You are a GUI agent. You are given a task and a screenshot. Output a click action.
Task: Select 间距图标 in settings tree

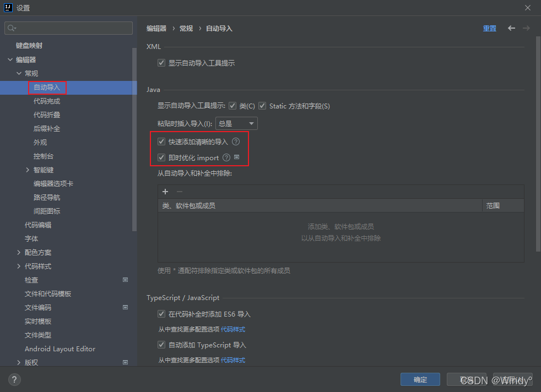[47, 211]
